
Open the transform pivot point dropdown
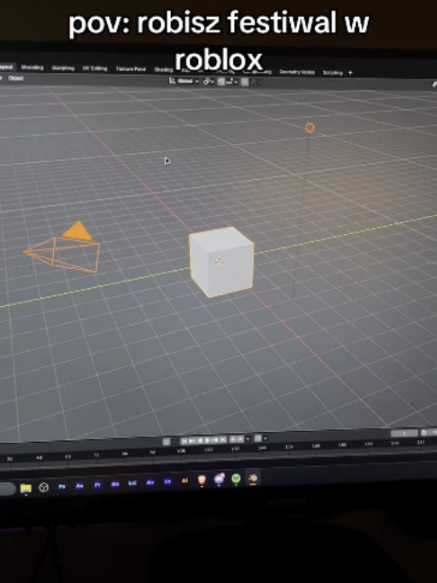point(208,81)
